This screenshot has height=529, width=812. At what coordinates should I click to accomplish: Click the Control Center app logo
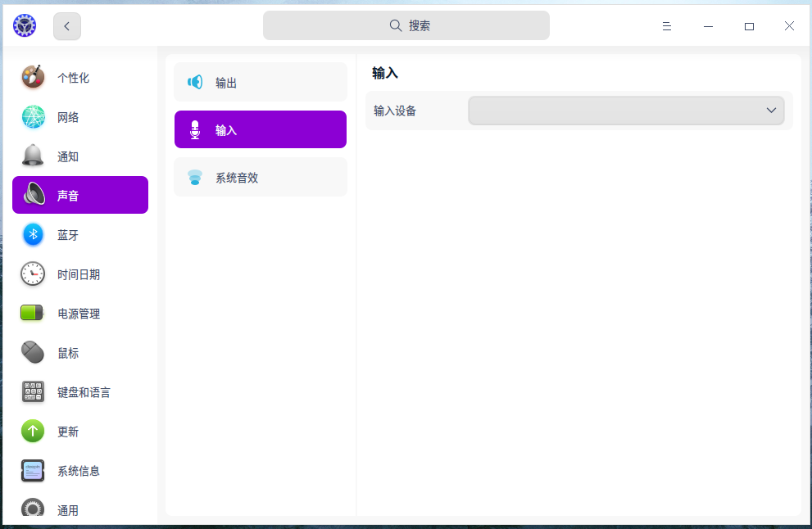tap(25, 26)
